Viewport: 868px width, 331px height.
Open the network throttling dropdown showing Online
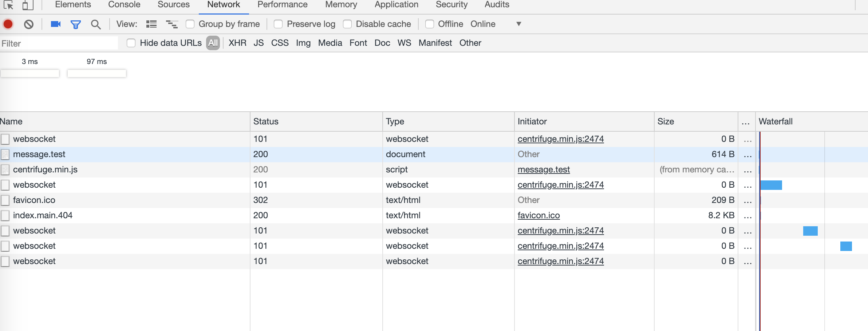click(518, 24)
